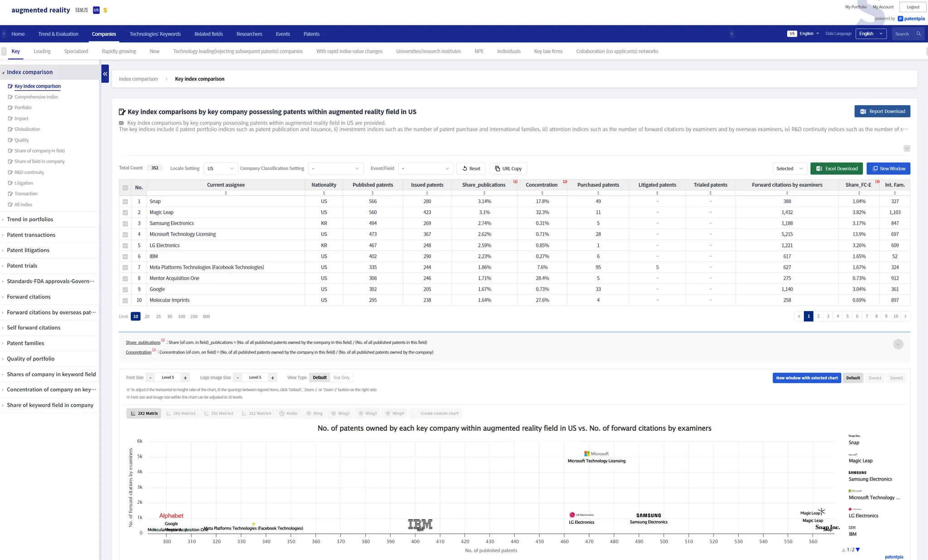Screen dimensions: 928x560
Task: Click the Excel Download button
Action: [836, 169]
